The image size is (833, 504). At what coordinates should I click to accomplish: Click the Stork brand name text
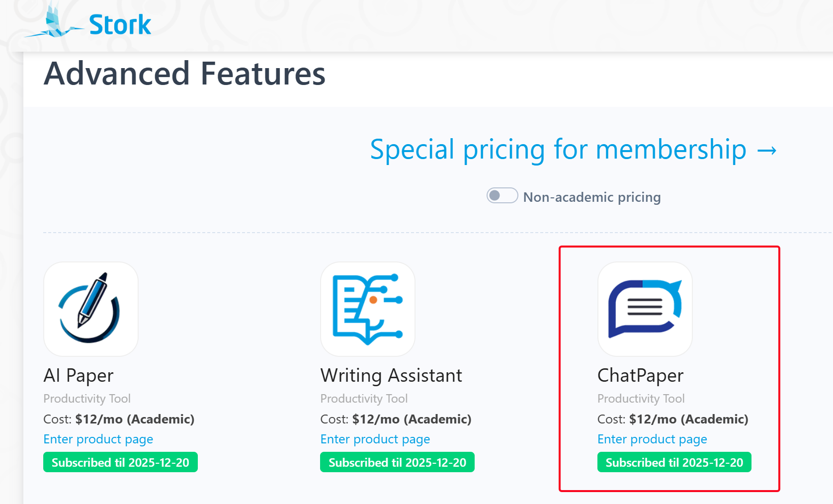120,25
